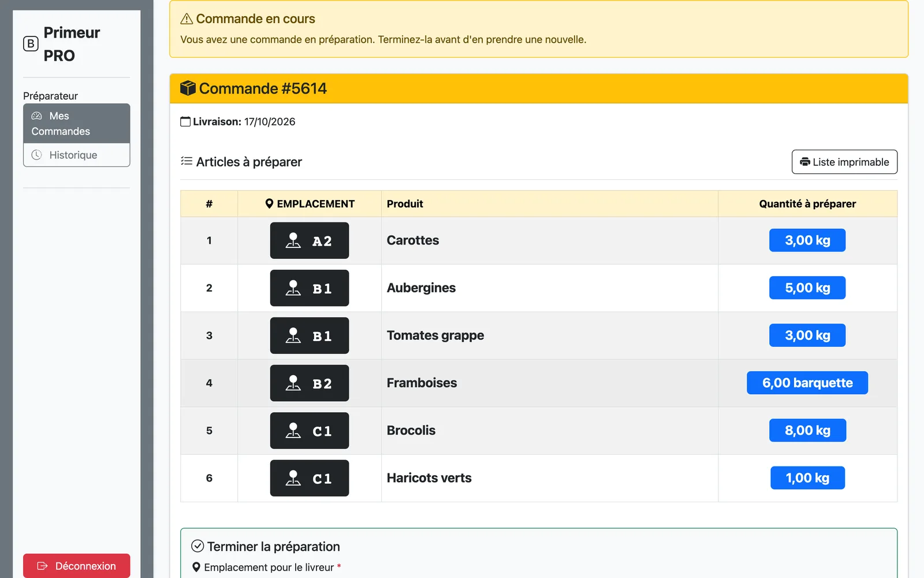
Task: Click the 5,00 kg Aubergines quantity badge
Action: click(807, 288)
